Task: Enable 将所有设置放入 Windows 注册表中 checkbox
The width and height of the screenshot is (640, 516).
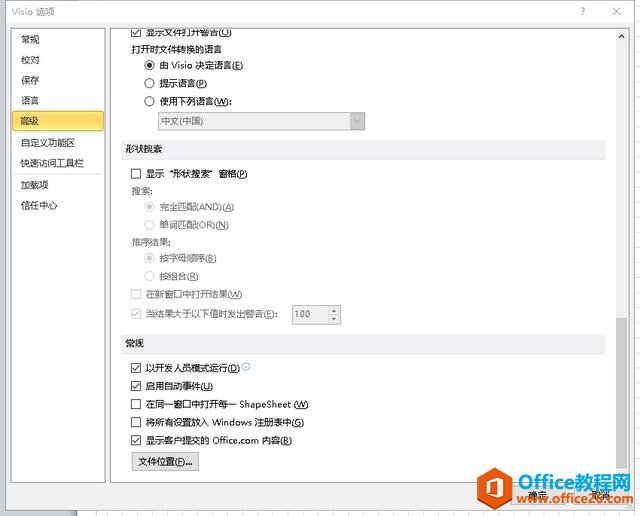Action: [136, 422]
